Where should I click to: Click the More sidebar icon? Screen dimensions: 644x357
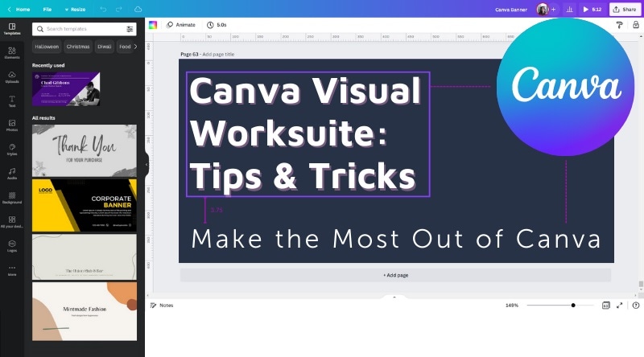[x=12, y=270]
